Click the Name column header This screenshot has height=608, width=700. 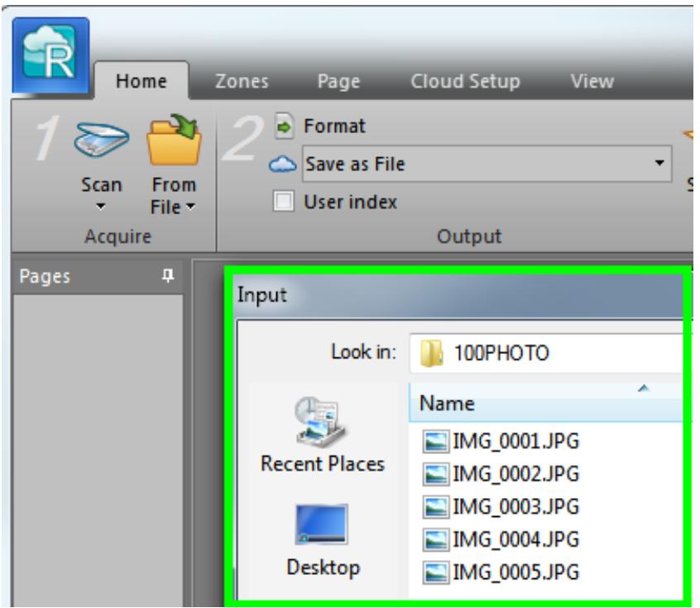coord(545,403)
